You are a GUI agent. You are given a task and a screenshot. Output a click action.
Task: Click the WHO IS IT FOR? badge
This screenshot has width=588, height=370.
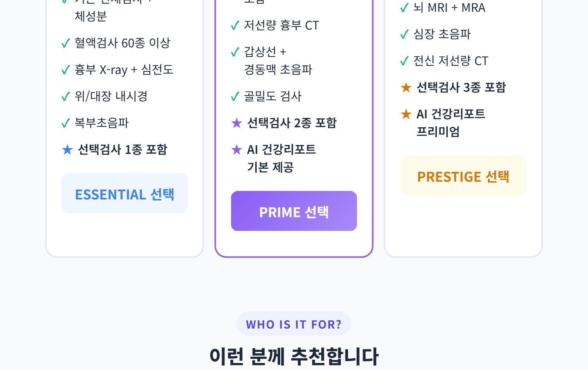point(294,324)
